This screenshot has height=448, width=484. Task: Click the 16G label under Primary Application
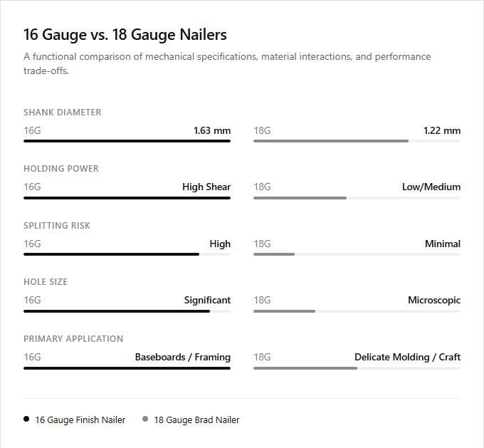(x=32, y=357)
